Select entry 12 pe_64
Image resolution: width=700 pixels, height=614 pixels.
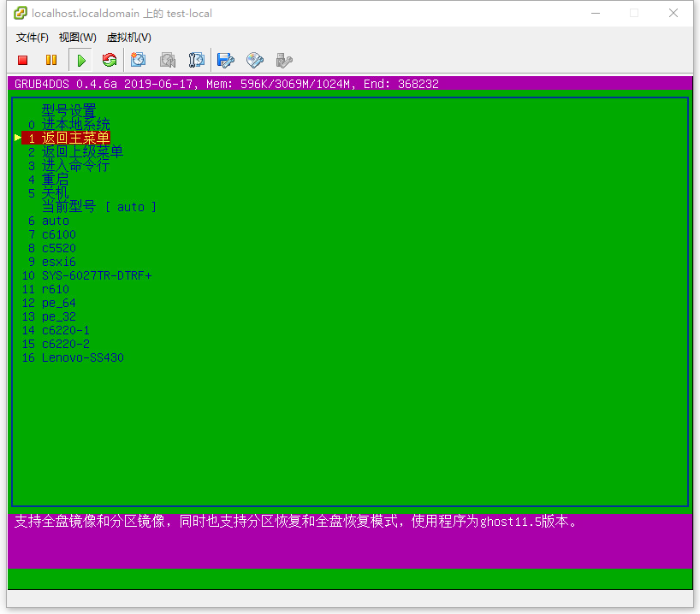point(49,303)
